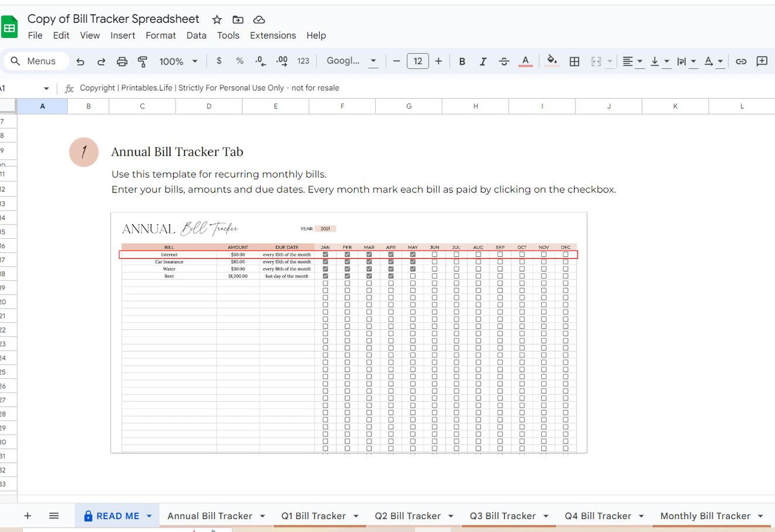Check the cloud save status icon
775x532 pixels.
[259, 19]
